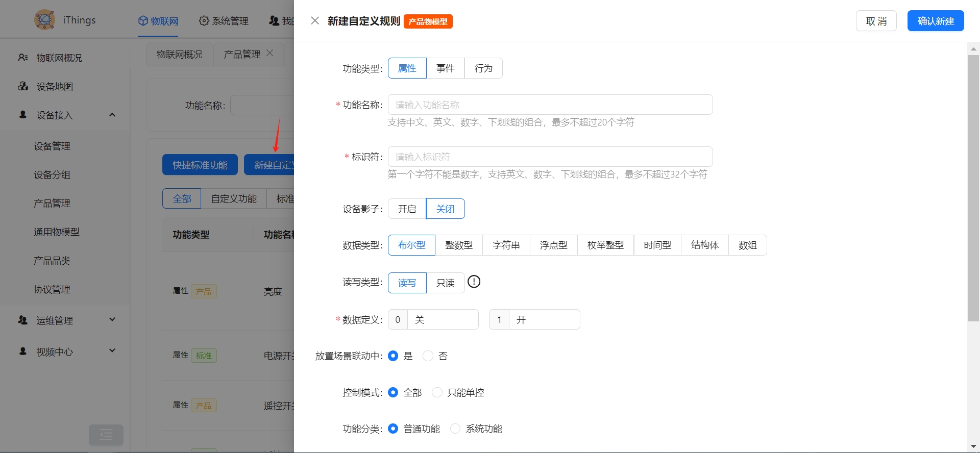Open the 物联网 top navigation menu
Screen dimensions: 980x453
point(158,21)
